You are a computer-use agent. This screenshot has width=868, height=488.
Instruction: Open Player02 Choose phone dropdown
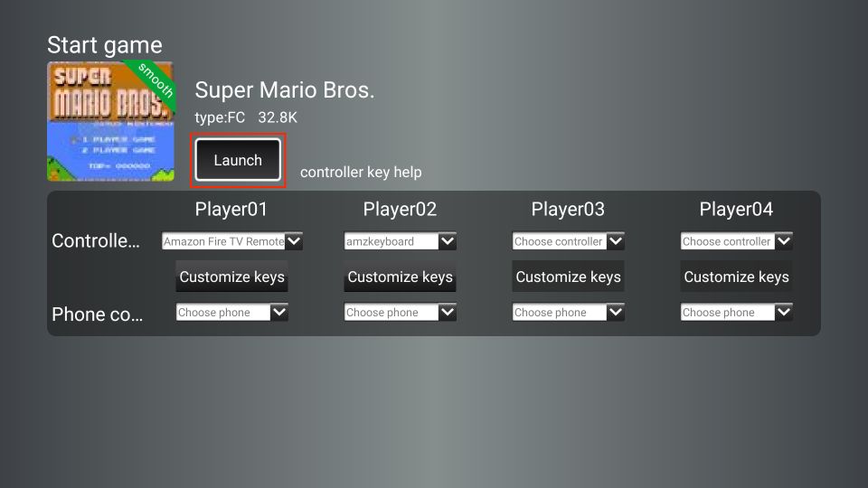coord(400,312)
